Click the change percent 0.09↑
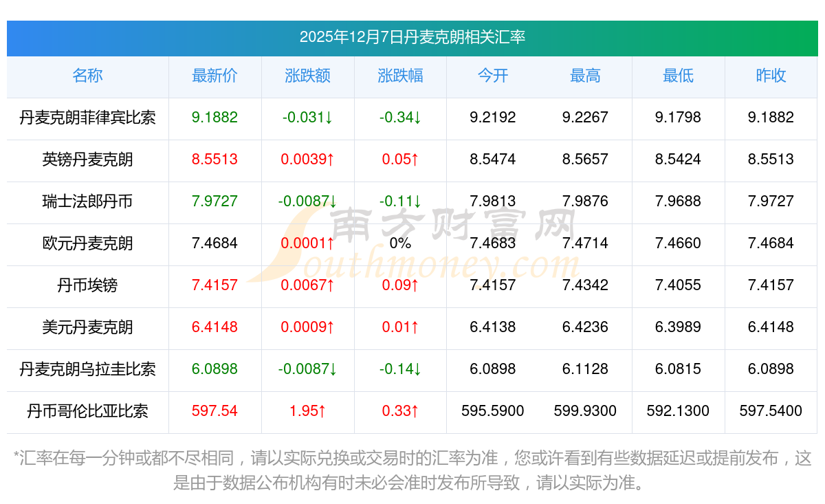Image resolution: width=825 pixels, height=504 pixels. point(400,285)
